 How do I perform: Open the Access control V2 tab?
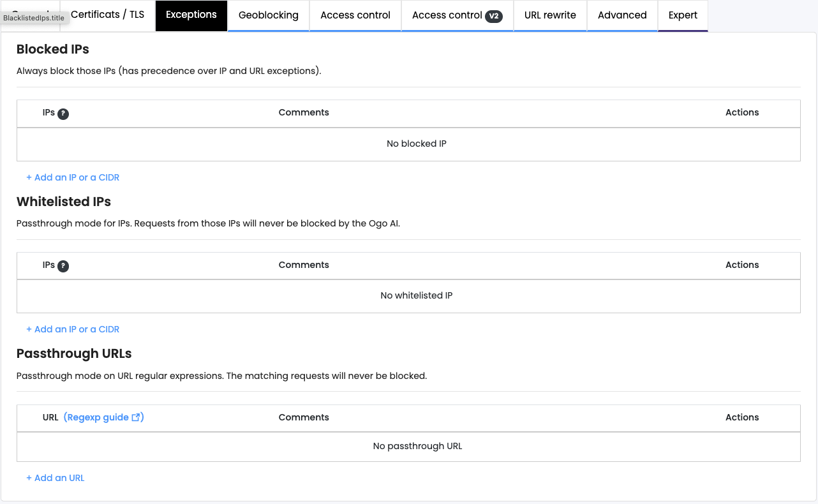point(457,15)
